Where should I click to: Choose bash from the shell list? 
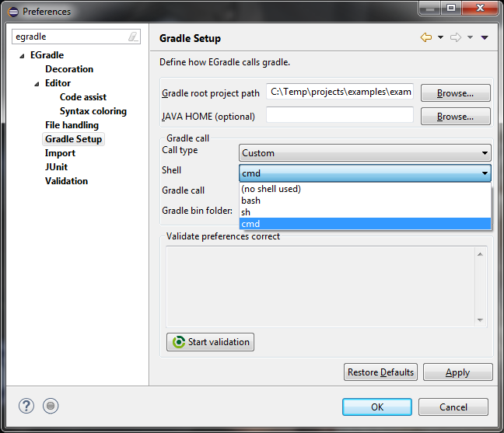[365, 201]
